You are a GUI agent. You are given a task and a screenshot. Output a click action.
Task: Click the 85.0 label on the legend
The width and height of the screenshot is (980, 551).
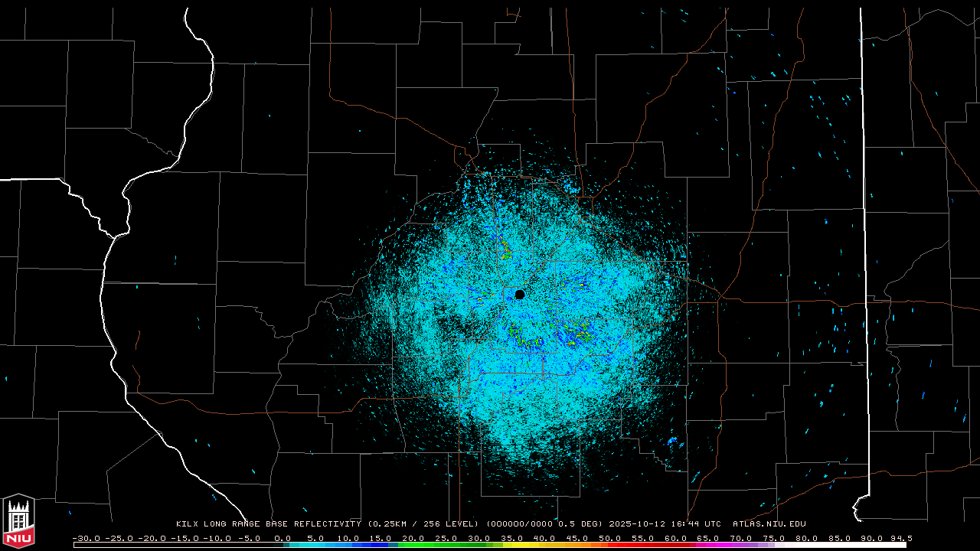point(839,538)
